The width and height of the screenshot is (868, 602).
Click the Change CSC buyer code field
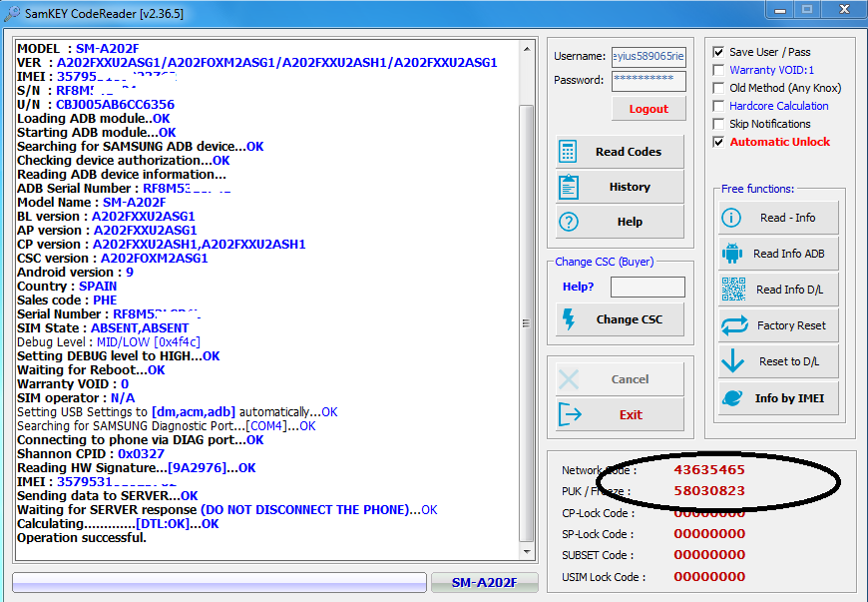click(648, 287)
